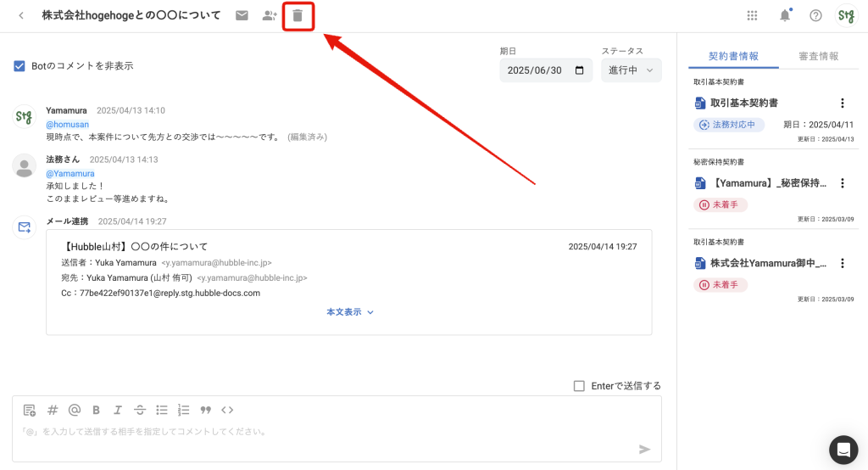Click the Yamamura Stg avatar in thread
868x470 pixels.
click(x=25, y=116)
